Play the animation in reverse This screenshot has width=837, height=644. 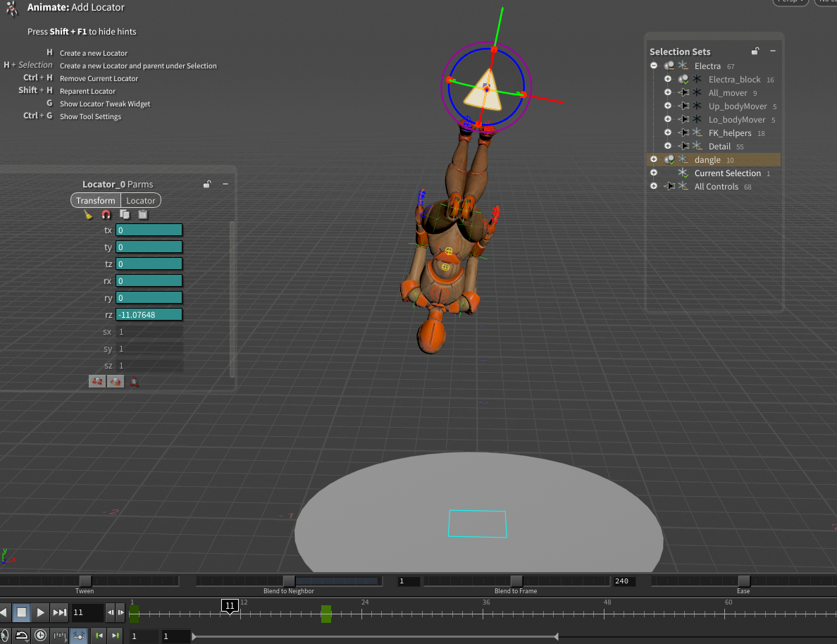tap(4, 612)
